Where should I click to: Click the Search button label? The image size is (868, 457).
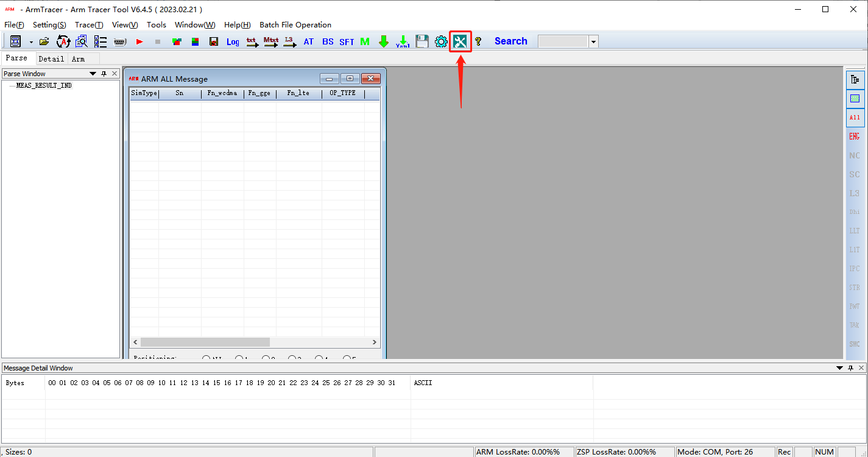[x=510, y=41]
